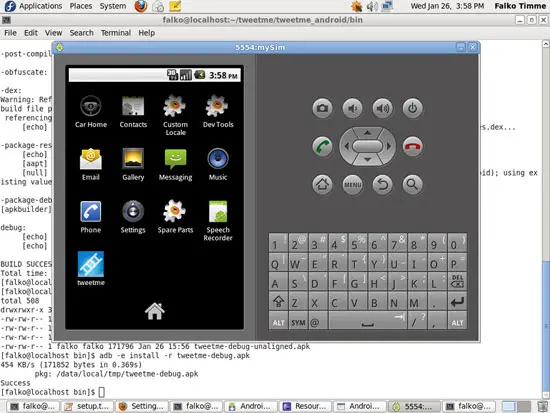Click the emulator camera hardware button

coord(322,108)
